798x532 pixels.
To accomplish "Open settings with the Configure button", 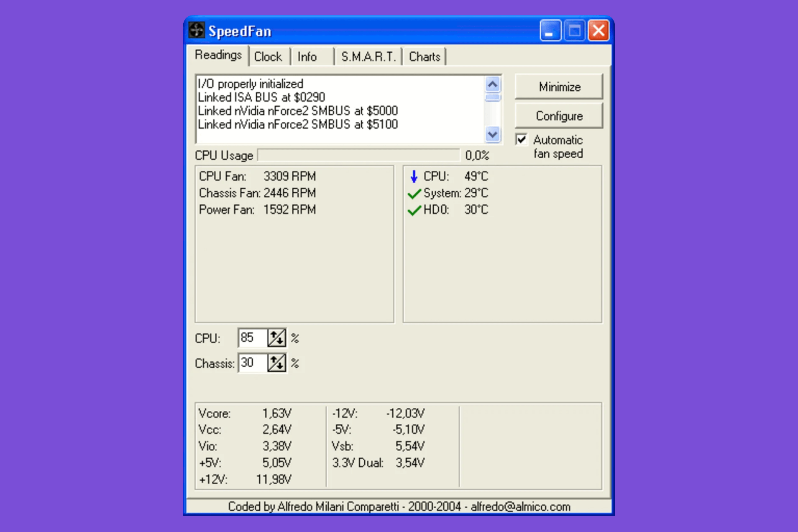I will [559, 116].
